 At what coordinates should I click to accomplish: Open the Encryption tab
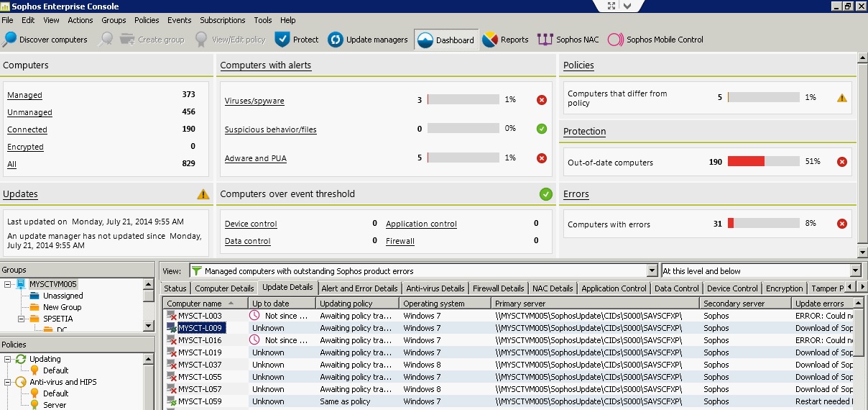785,288
